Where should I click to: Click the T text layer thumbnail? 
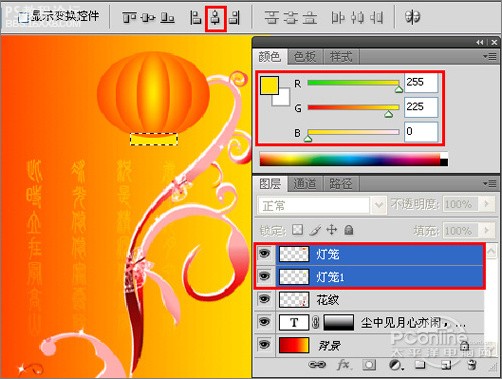point(294,322)
